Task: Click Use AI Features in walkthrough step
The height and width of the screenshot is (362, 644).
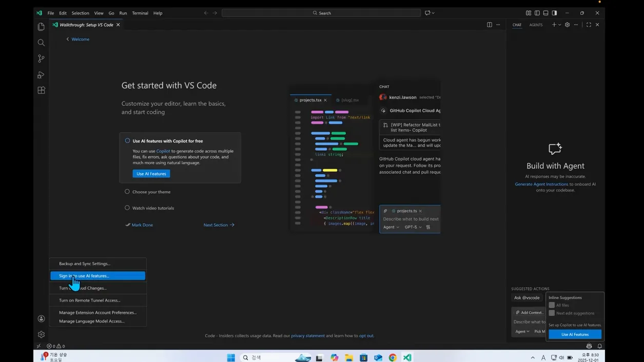Action: (151, 173)
